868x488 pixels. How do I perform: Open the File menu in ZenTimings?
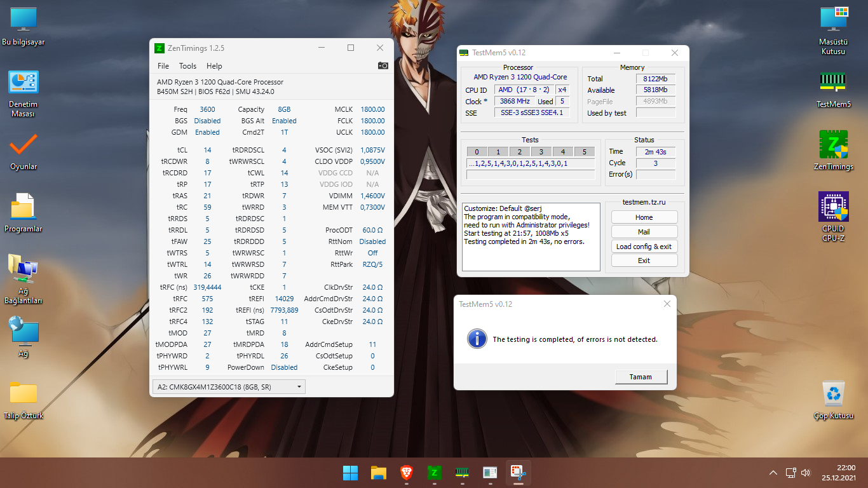click(x=163, y=66)
